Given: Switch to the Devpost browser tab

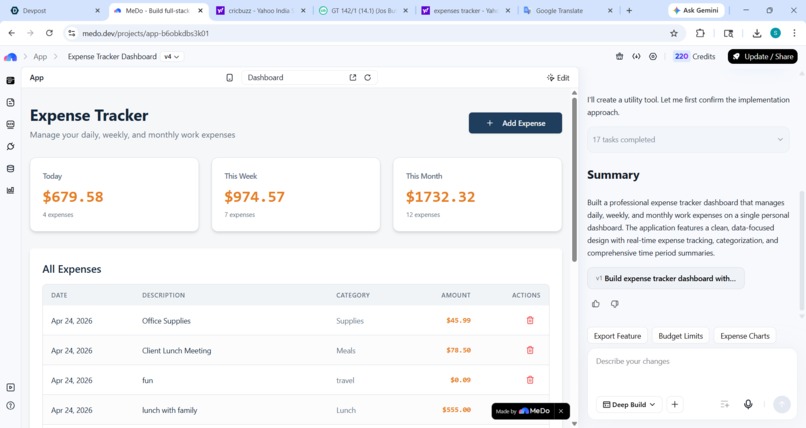Looking at the screenshot, I should (x=55, y=10).
